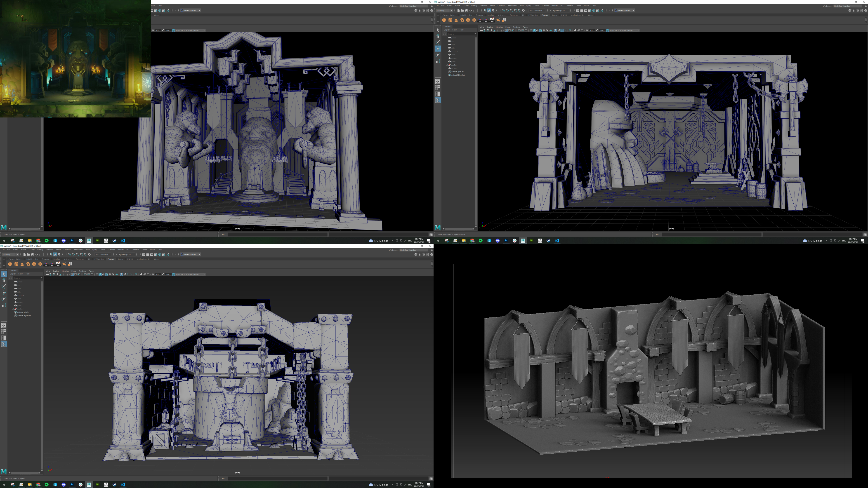
Task: Click the polygon cone shelf icon in top-right Maya
Action: [456, 20]
